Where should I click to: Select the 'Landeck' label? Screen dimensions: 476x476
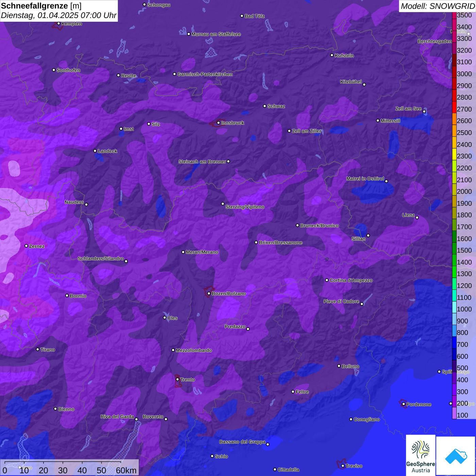coord(107,151)
